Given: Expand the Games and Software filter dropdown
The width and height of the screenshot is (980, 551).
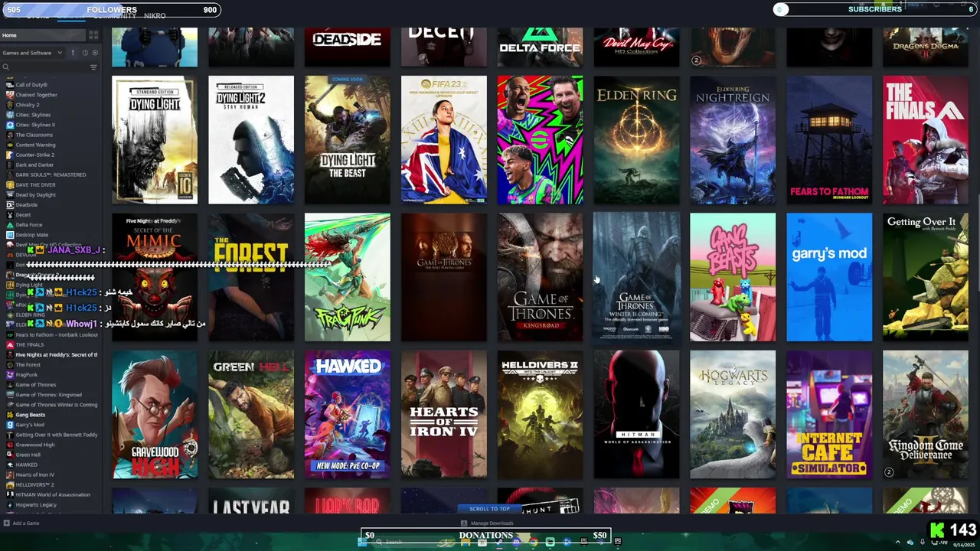Looking at the screenshot, I should (31, 53).
